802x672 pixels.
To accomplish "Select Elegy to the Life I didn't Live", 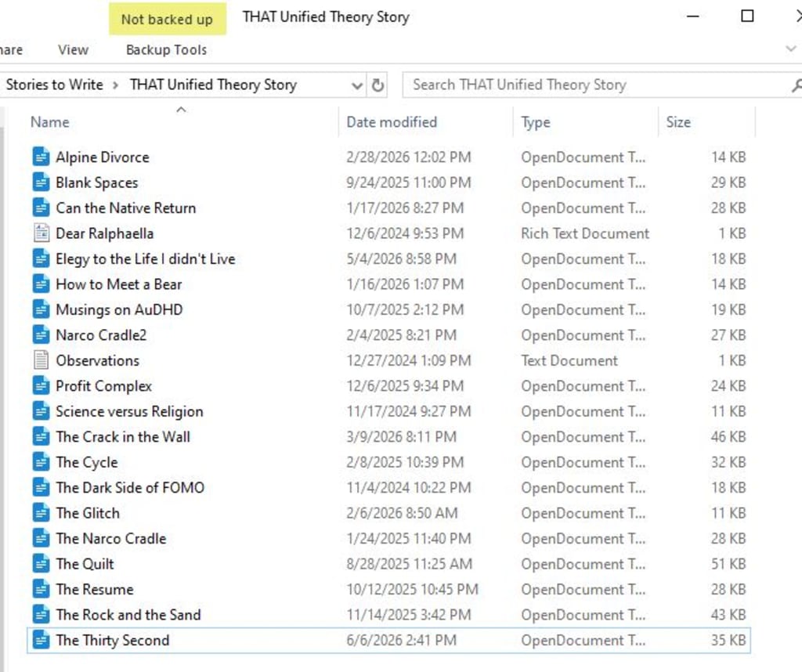I will 145,259.
